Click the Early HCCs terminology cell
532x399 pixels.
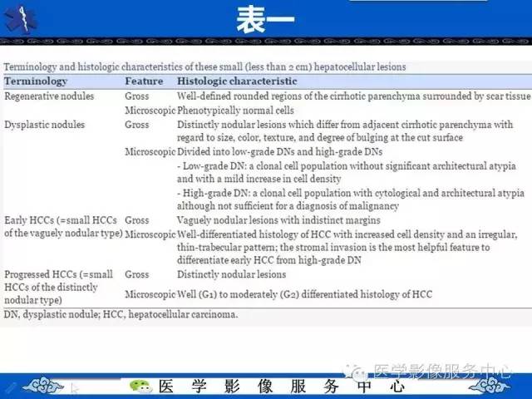coord(63,227)
